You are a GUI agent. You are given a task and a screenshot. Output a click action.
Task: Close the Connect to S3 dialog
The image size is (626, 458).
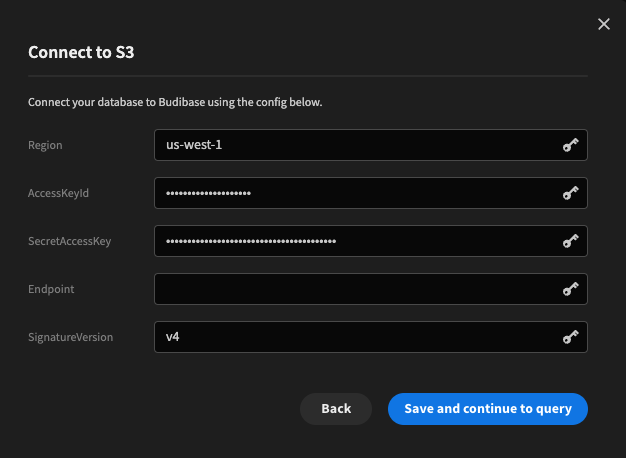604,24
